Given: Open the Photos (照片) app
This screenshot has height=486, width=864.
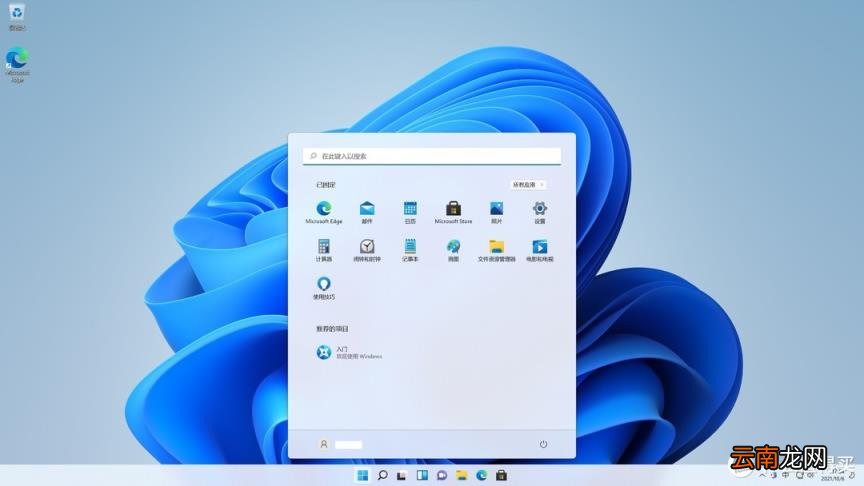Looking at the screenshot, I should pyautogui.click(x=496, y=212).
